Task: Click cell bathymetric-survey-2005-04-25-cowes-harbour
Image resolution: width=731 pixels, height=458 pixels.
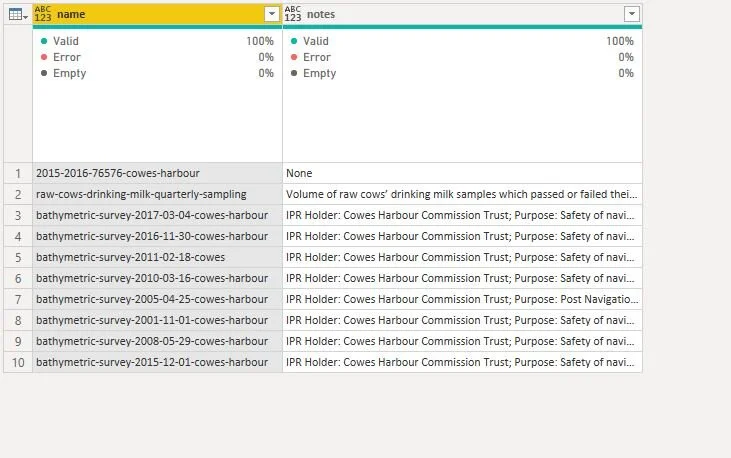Action: pos(157,299)
